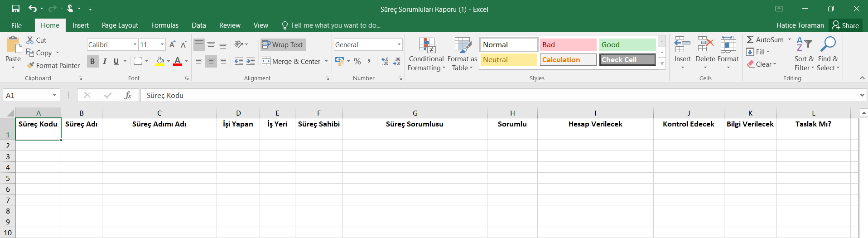Open the Find & Select magnifier

coord(828,54)
